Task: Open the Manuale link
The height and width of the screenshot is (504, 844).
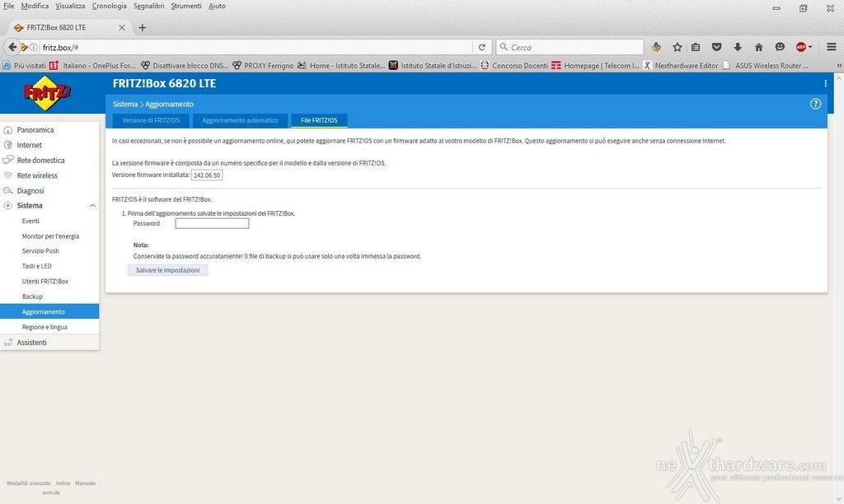Action: point(85,483)
